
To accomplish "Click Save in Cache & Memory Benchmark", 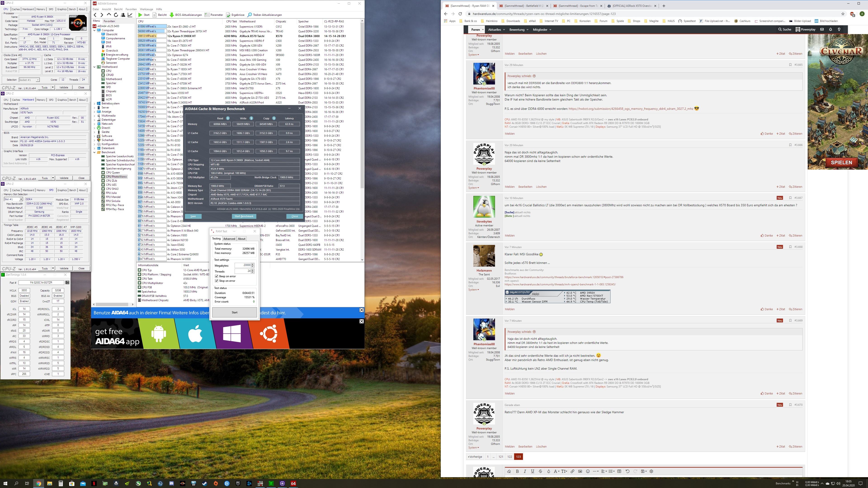I will coord(193,216).
